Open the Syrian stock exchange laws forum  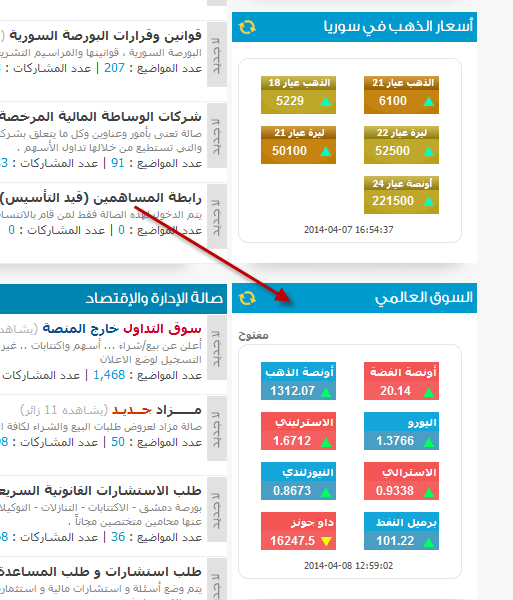[105, 36]
